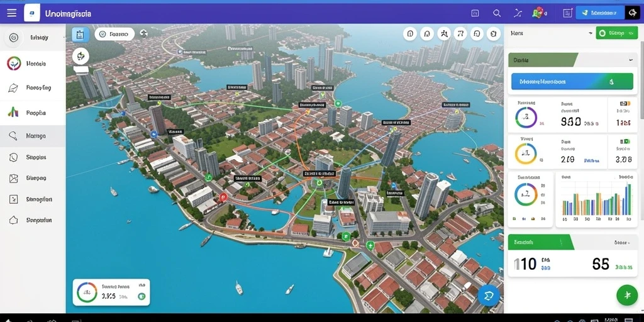The height and width of the screenshot is (322, 644).
Task: Toggle the green switch in the bottom-left map card
Action: coord(142,296)
